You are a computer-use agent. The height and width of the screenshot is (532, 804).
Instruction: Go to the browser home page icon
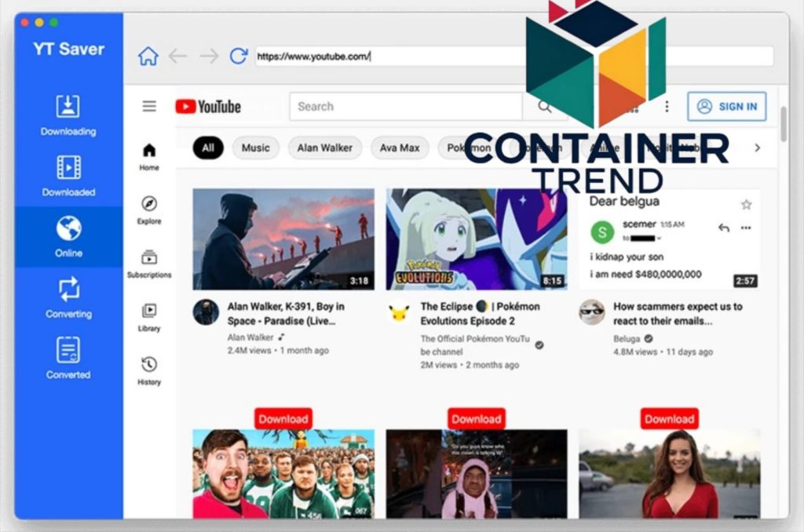click(x=148, y=56)
